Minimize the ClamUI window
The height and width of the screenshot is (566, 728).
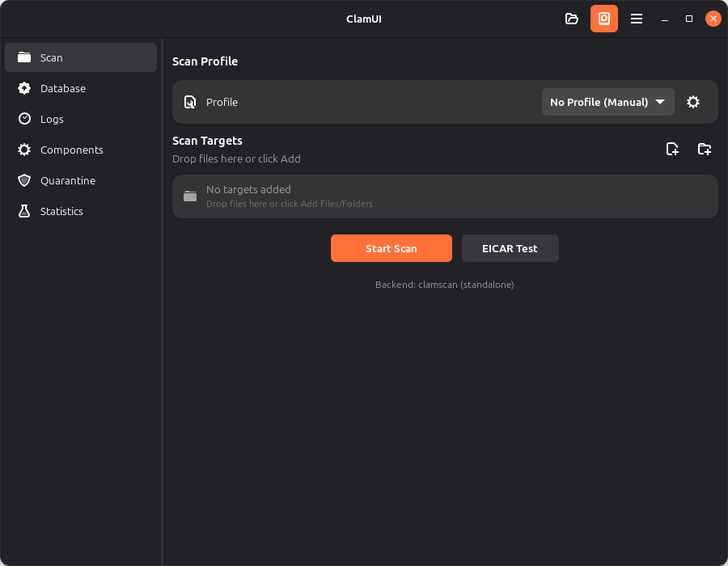pos(664,19)
